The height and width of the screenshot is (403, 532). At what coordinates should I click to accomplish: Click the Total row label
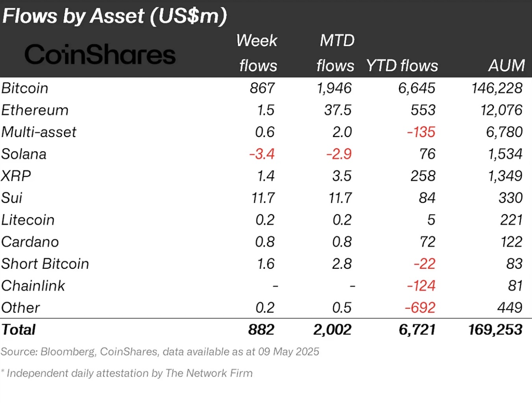coord(19,330)
